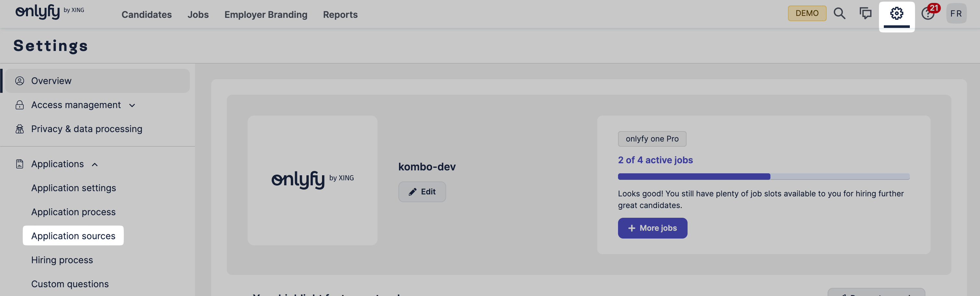This screenshot has width=980, height=296.
Task: Go to the Candidates menu
Action: (x=147, y=14)
